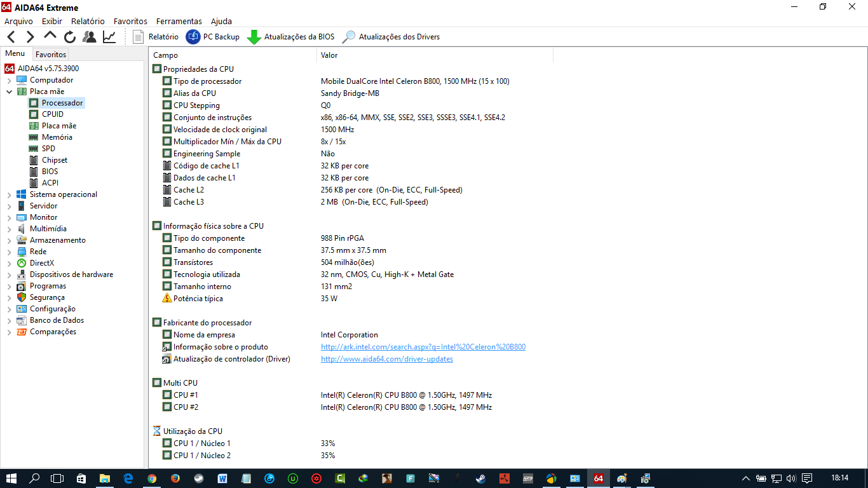
Task: Show hidden system tray icons
Action: (746, 478)
